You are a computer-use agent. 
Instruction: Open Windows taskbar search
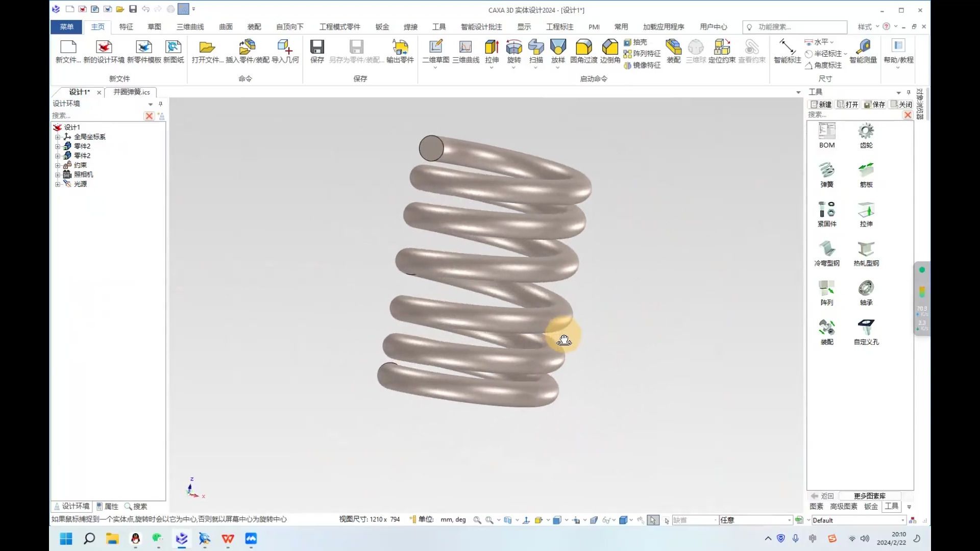point(89,539)
